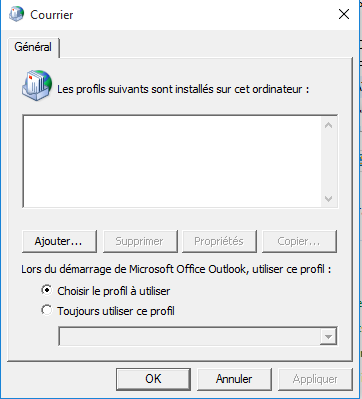Click inside the profile combo box field
The width and height of the screenshot is (362, 399).
coord(189,336)
